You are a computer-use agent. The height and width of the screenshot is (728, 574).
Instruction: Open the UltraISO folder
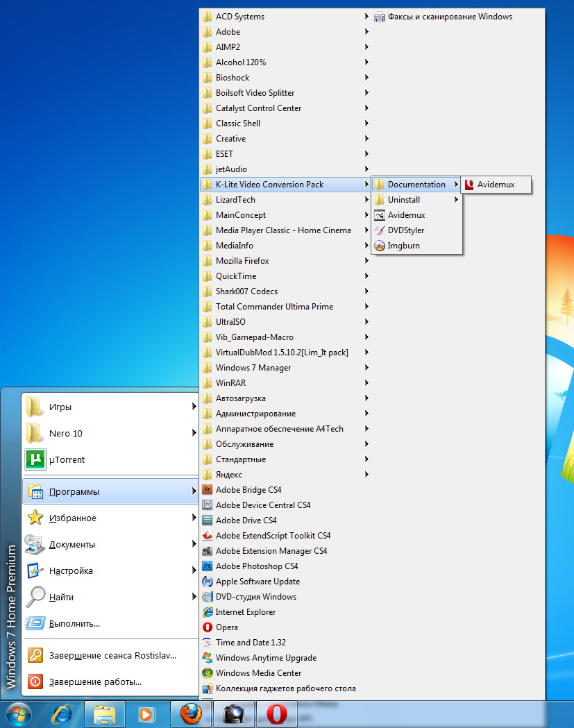pyautogui.click(x=285, y=322)
